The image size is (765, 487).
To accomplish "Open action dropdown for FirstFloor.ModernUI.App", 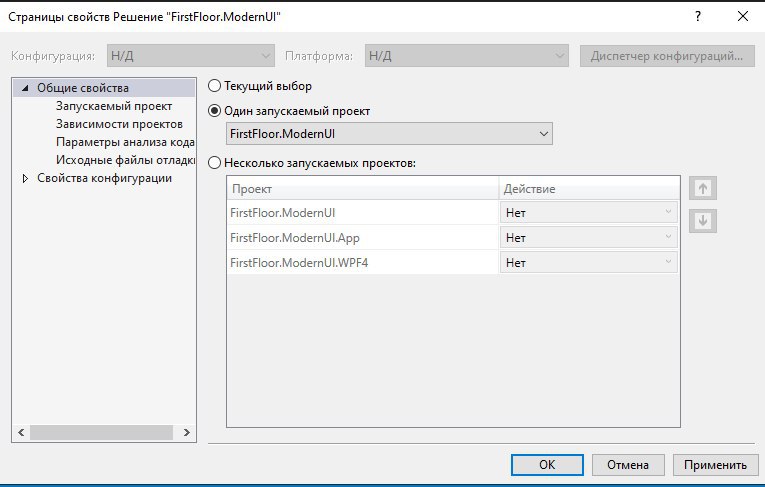I will point(588,238).
